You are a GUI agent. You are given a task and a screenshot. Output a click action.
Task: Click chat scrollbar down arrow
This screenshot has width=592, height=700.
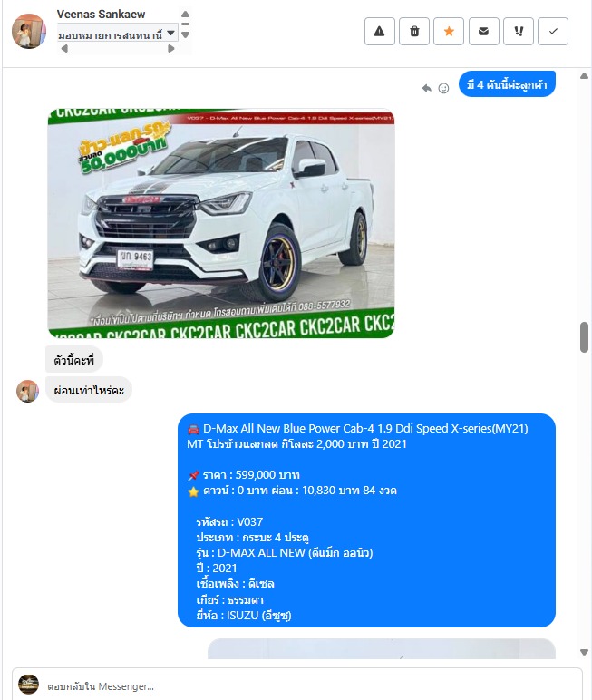coord(584,652)
